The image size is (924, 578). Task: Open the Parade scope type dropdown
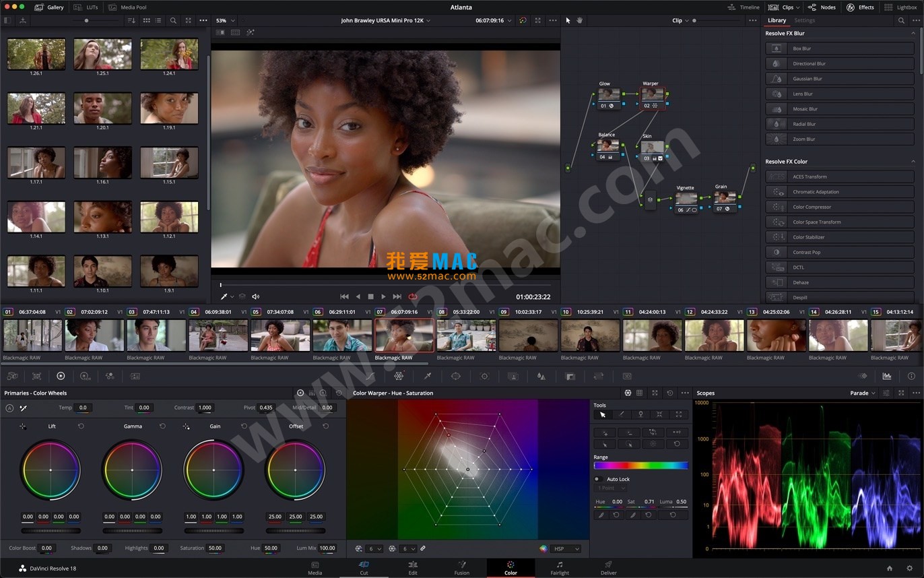pos(862,393)
